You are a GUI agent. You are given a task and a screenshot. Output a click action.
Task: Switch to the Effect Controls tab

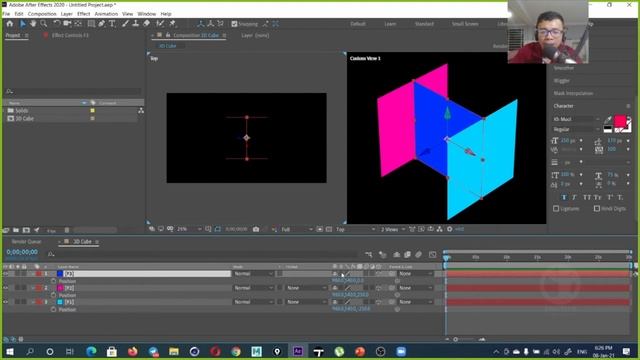70,36
